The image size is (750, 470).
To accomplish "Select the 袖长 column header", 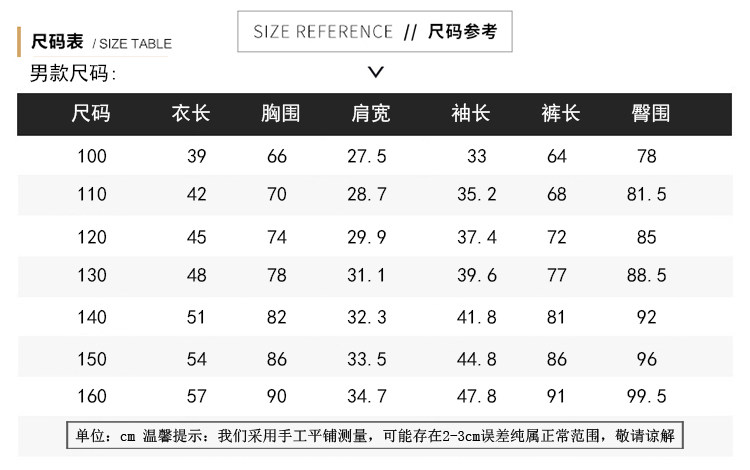I will pyautogui.click(x=471, y=113).
